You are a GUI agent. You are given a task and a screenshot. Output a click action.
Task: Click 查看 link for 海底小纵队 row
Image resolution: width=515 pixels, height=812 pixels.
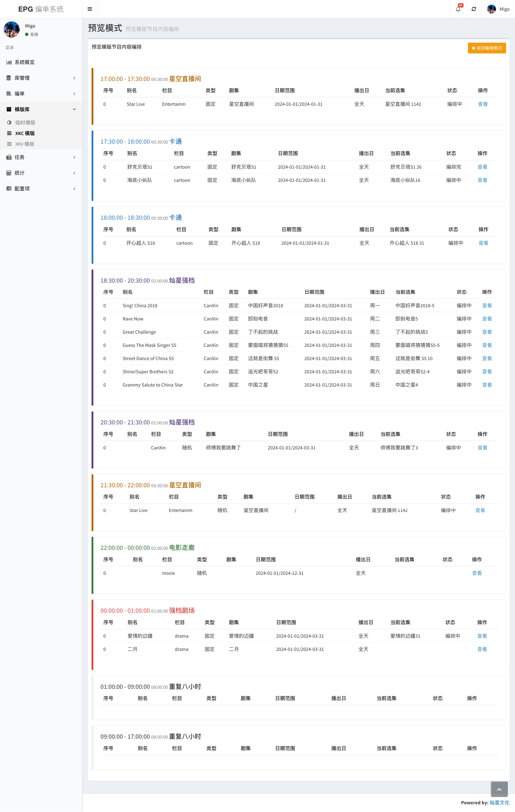pos(482,180)
